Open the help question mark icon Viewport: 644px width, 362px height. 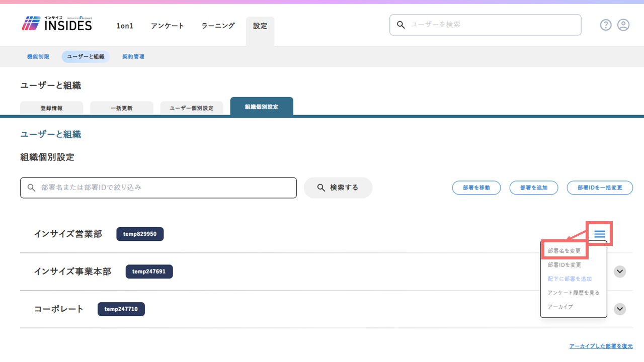pos(606,25)
